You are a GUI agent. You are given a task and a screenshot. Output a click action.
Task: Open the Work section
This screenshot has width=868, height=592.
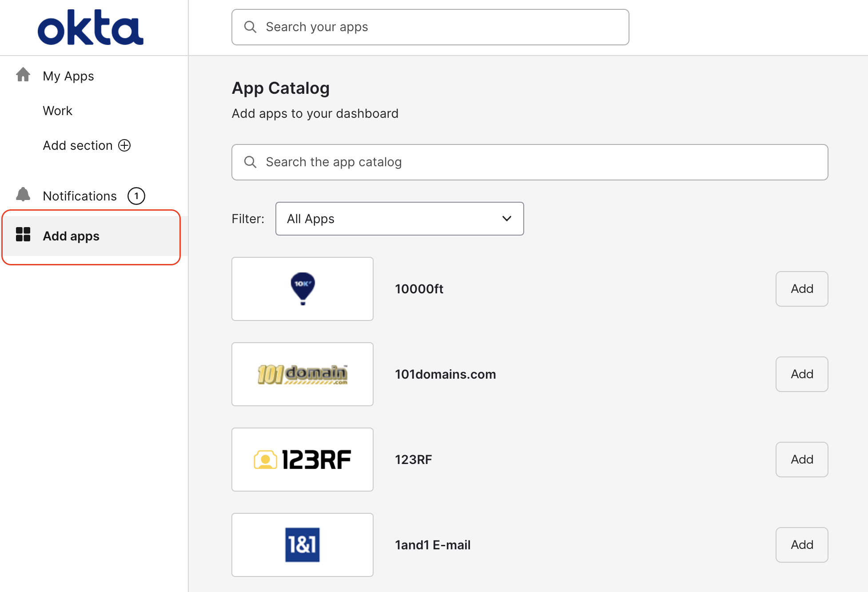pyautogui.click(x=57, y=111)
